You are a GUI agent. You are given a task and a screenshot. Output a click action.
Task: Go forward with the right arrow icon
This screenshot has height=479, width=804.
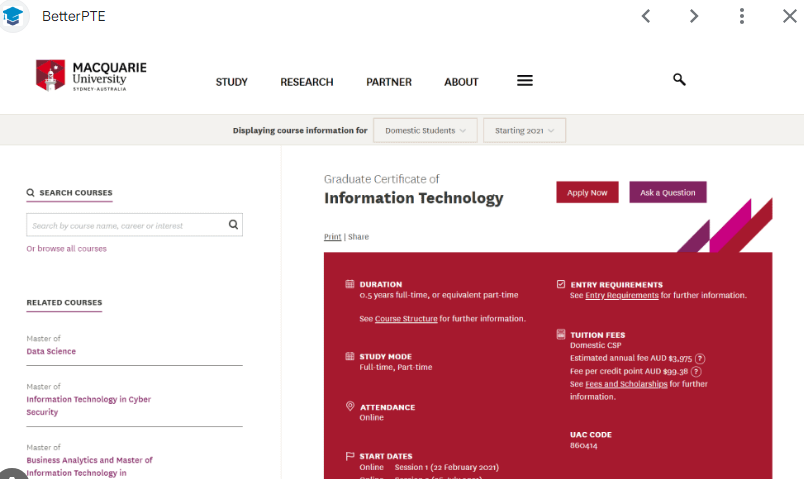[x=694, y=16]
